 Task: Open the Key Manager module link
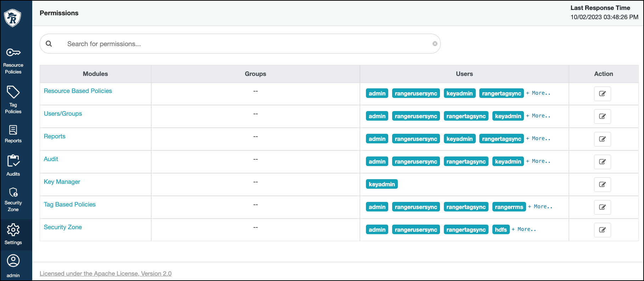62,182
